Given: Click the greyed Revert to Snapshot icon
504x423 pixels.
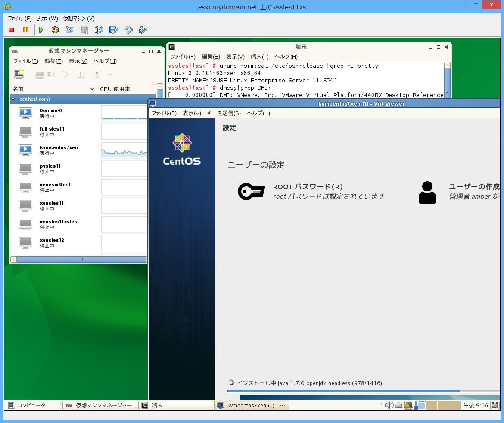Looking at the screenshot, I should click(84, 30).
